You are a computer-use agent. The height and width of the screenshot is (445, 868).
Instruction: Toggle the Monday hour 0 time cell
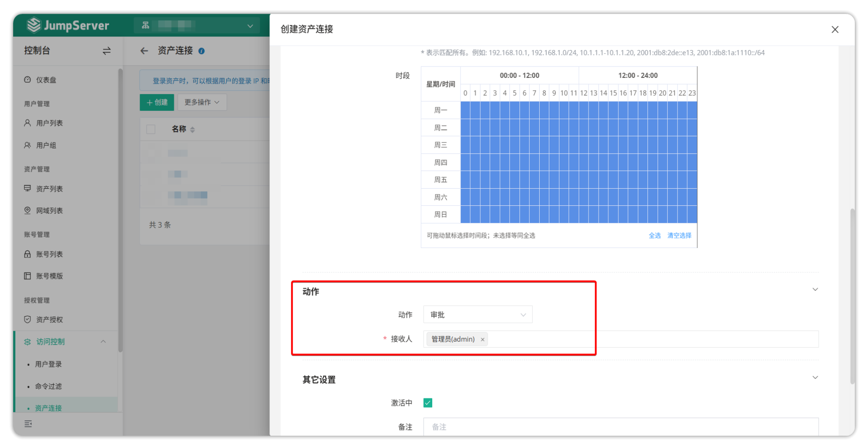pyautogui.click(x=465, y=110)
